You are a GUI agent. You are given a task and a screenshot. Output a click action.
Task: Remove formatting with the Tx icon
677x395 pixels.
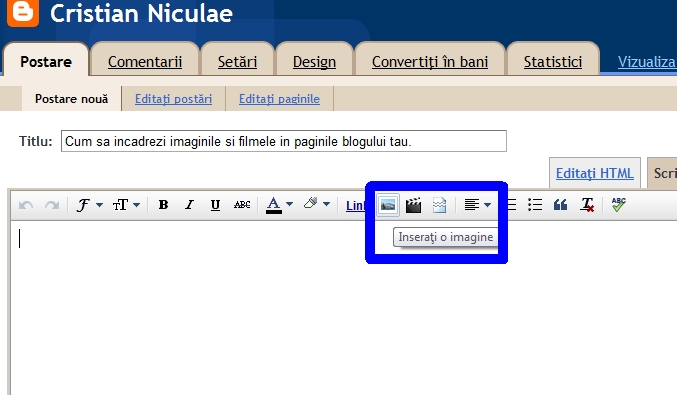[587, 205]
